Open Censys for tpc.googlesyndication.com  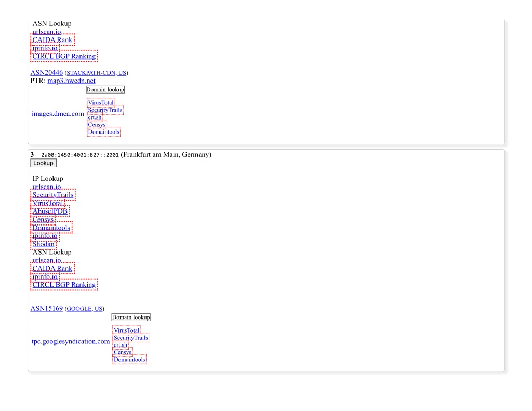point(123,352)
